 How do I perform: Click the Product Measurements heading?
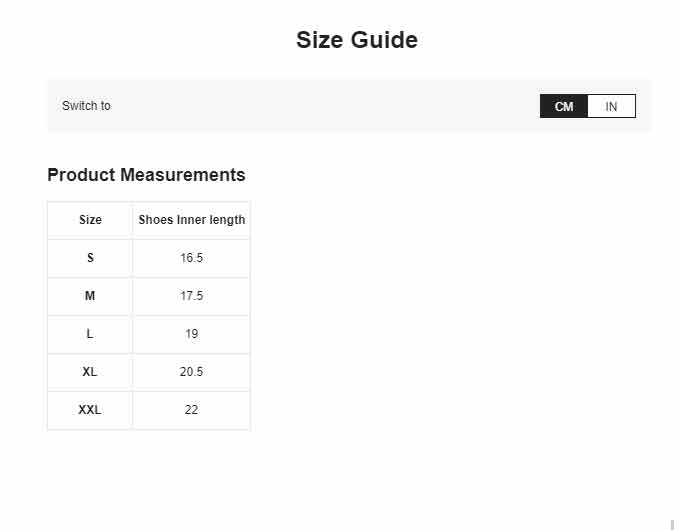coord(146,175)
